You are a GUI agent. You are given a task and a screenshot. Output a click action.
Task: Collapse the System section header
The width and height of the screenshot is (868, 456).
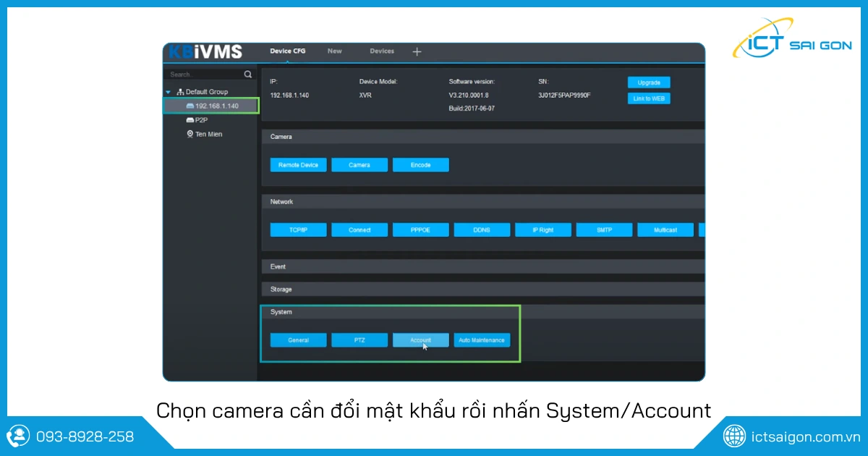click(x=482, y=312)
